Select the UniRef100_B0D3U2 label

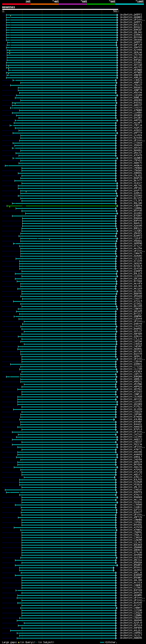131,103
